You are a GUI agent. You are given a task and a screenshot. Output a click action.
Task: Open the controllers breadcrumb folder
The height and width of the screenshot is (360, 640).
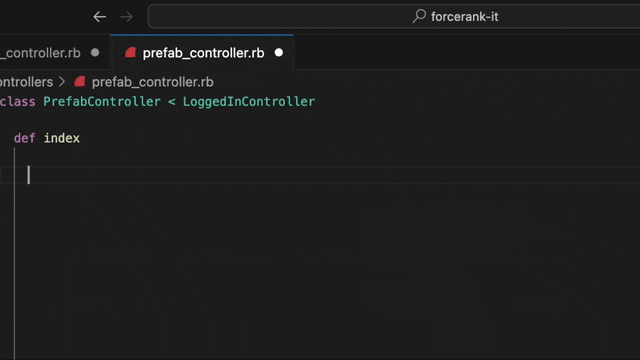(x=27, y=82)
